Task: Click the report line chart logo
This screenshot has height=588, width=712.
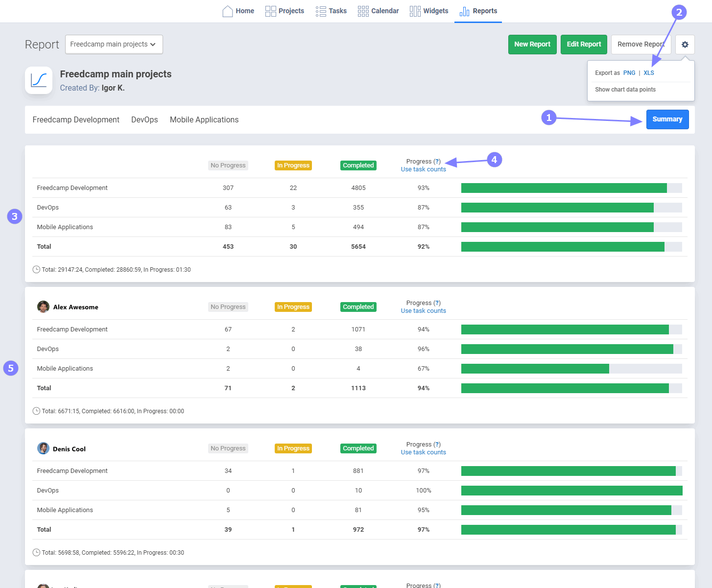Action: click(x=39, y=80)
